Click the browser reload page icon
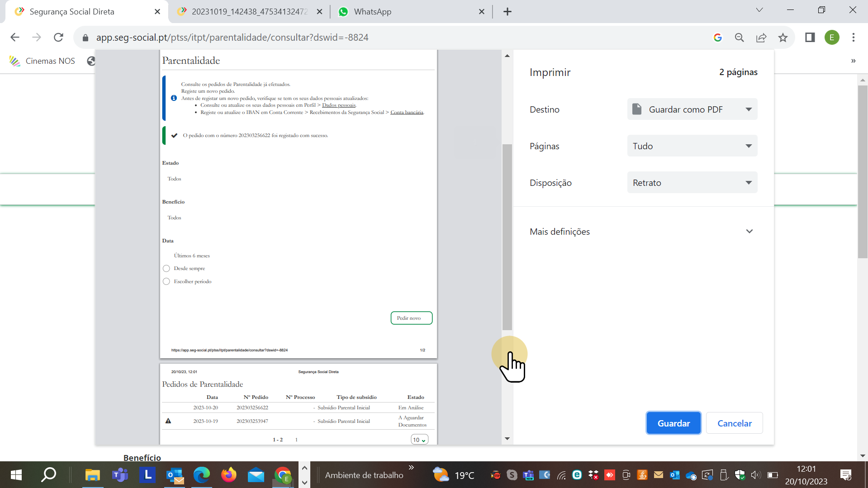Image resolution: width=868 pixels, height=488 pixels. 58,38
